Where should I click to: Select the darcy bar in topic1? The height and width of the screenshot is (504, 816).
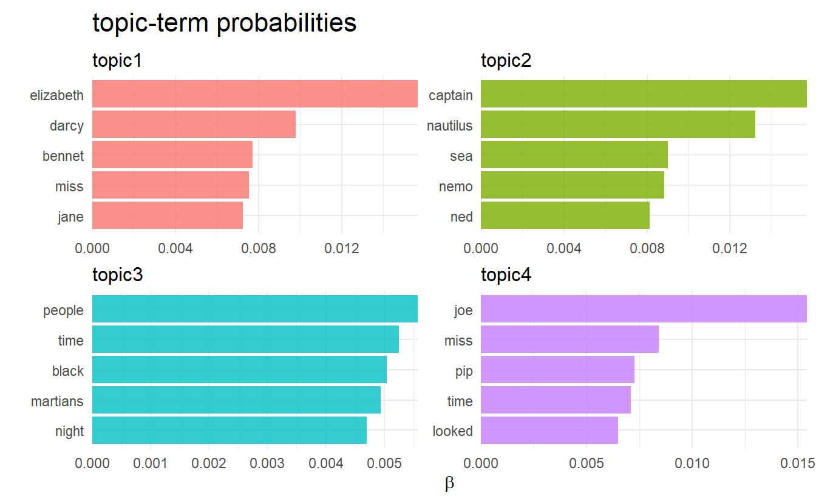coord(194,124)
